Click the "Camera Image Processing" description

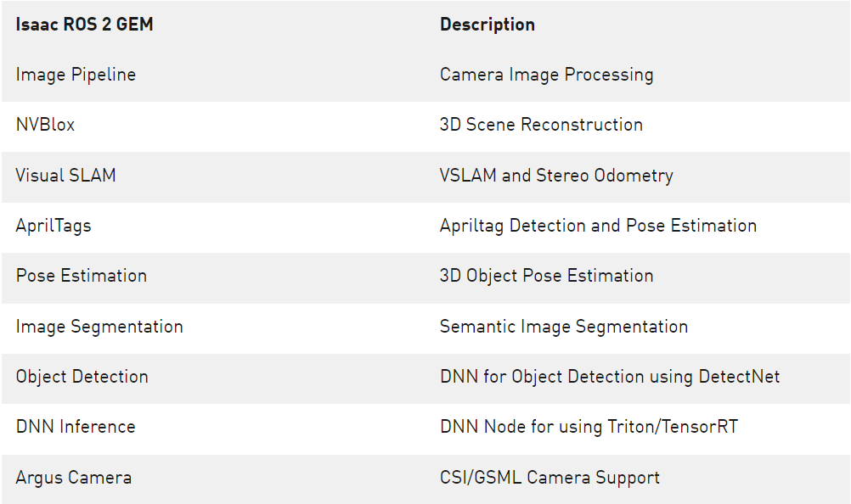coord(546,75)
